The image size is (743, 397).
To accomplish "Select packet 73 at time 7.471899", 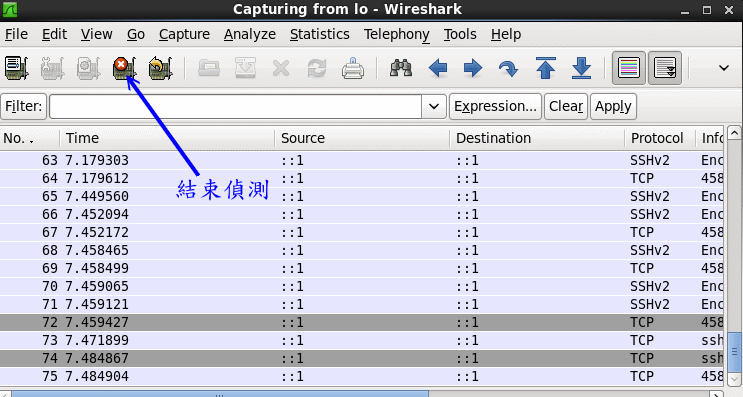I will tap(362, 341).
